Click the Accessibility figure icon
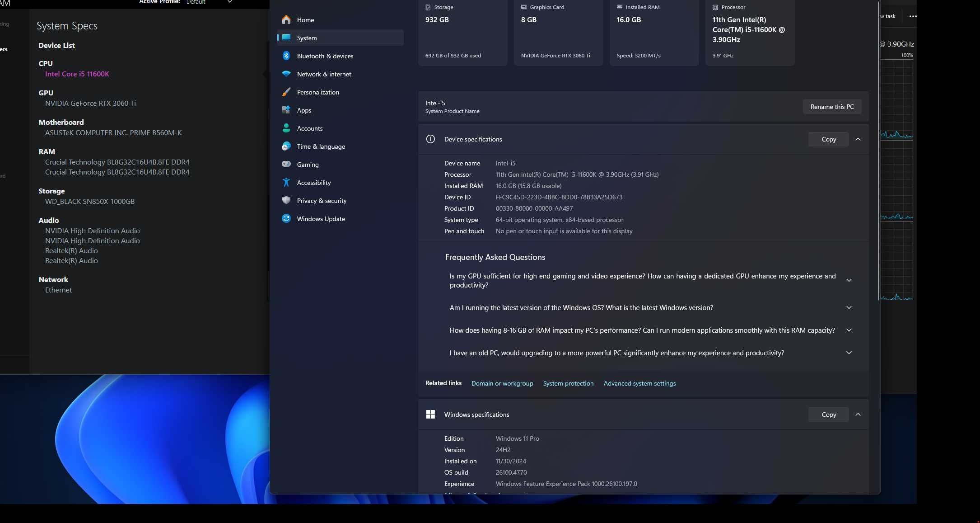Image resolution: width=980 pixels, height=523 pixels. click(x=286, y=182)
